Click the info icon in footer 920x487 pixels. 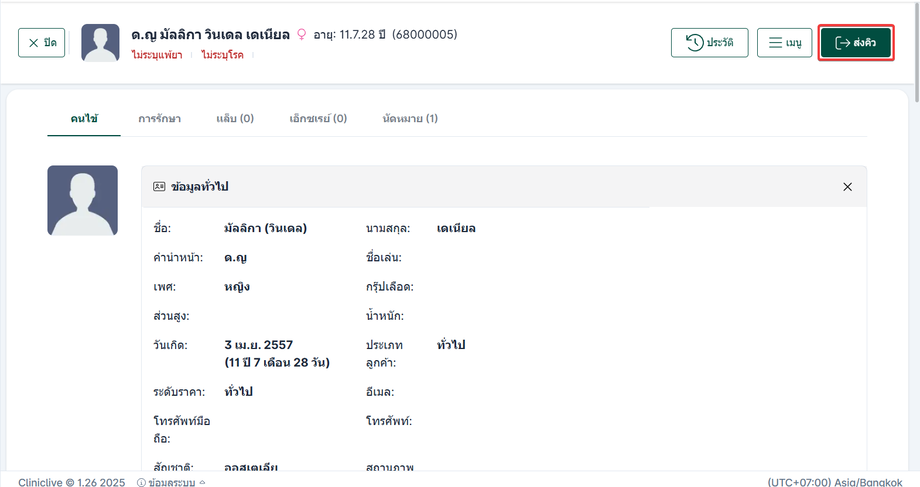[x=139, y=482]
